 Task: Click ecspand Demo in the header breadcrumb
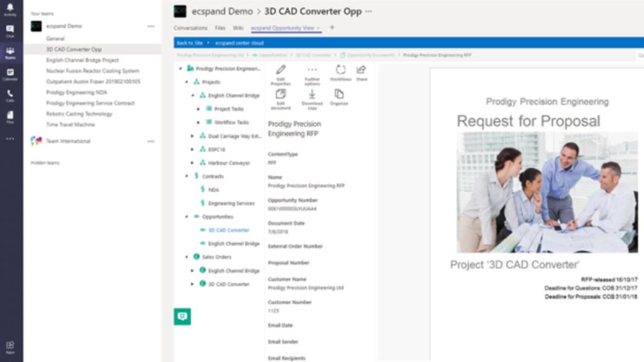tap(222, 11)
